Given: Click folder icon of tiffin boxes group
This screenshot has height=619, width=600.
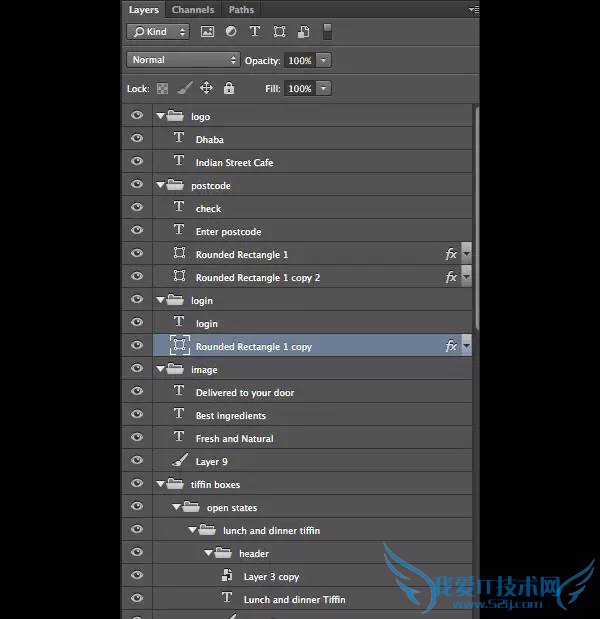Looking at the screenshot, I should point(175,484).
